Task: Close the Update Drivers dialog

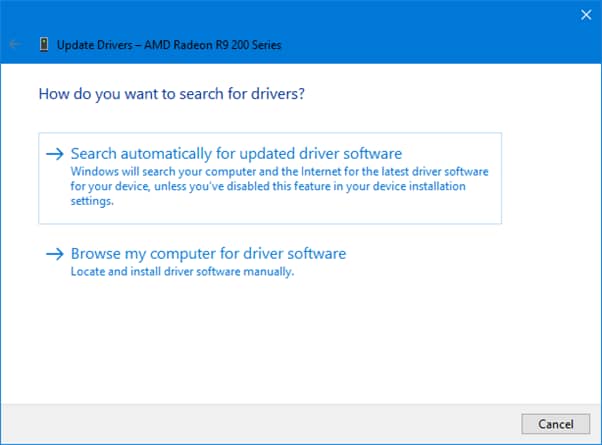Action: [586, 15]
